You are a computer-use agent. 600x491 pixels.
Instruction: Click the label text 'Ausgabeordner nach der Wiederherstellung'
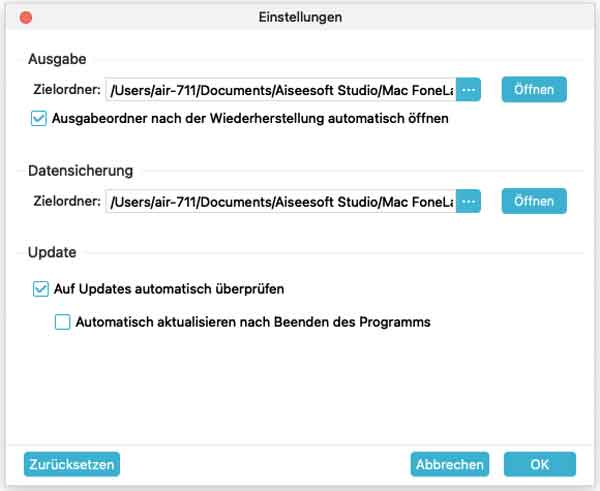click(188, 119)
